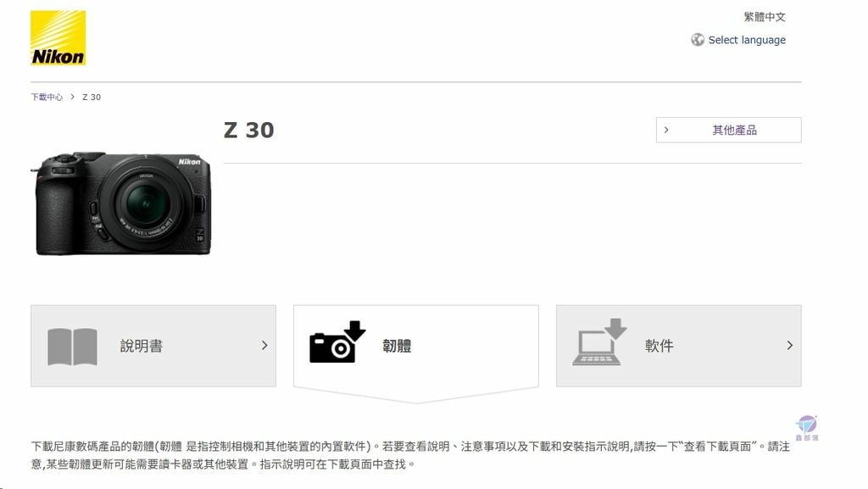The height and width of the screenshot is (489, 868).
Task: Click the laptop download software icon
Action: point(599,342)
